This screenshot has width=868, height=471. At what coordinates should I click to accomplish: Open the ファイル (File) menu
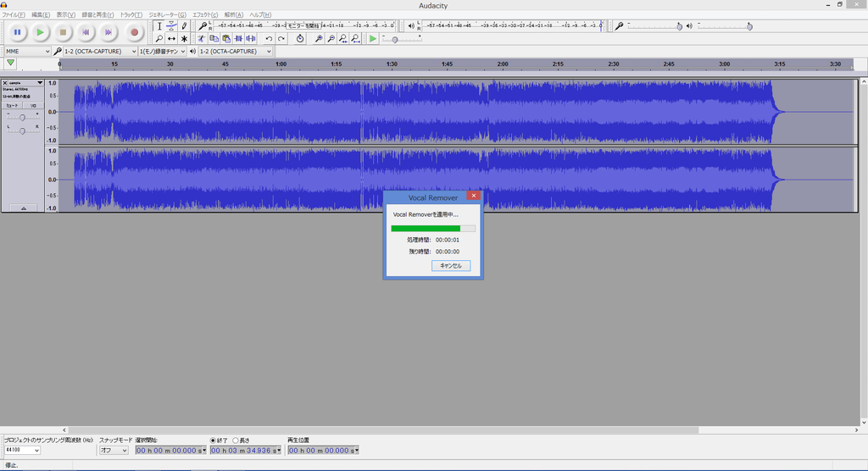[x=14, y=15]
